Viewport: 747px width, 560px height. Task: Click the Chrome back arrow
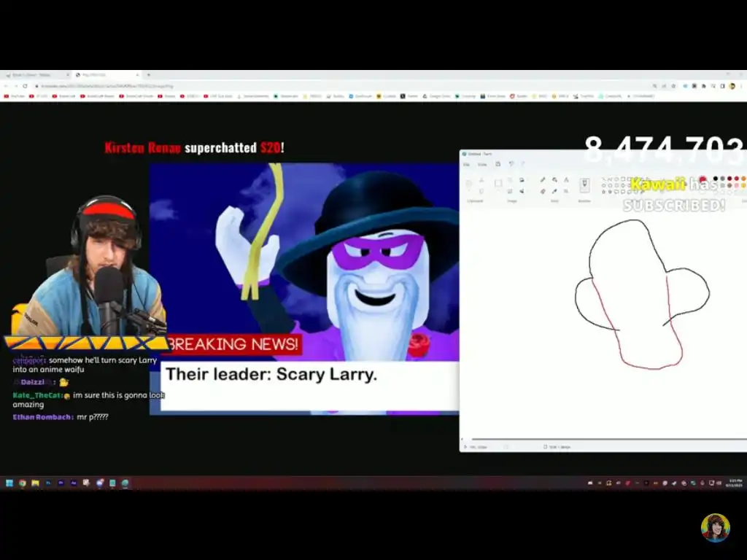[x=6, y=86]
